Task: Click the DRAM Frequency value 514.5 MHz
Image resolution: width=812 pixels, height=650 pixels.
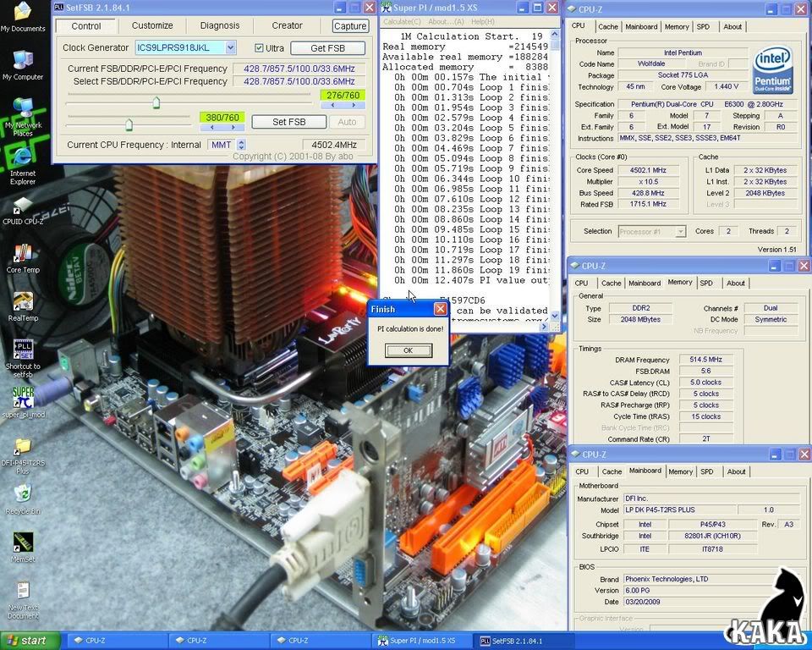Action: 705,359
